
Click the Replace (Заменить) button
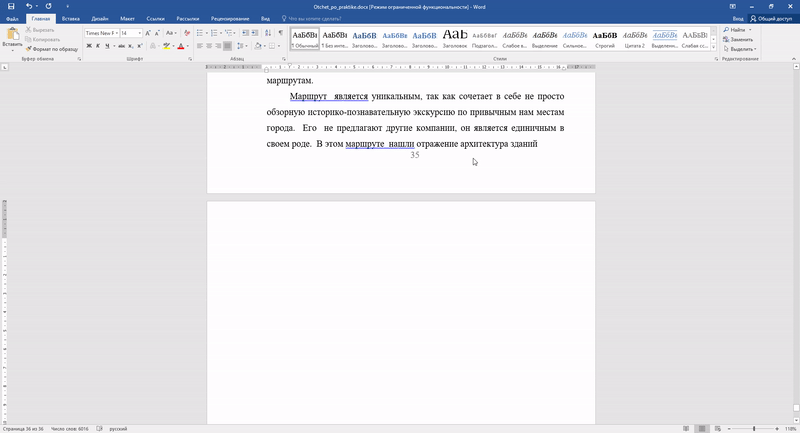[738, 39]
